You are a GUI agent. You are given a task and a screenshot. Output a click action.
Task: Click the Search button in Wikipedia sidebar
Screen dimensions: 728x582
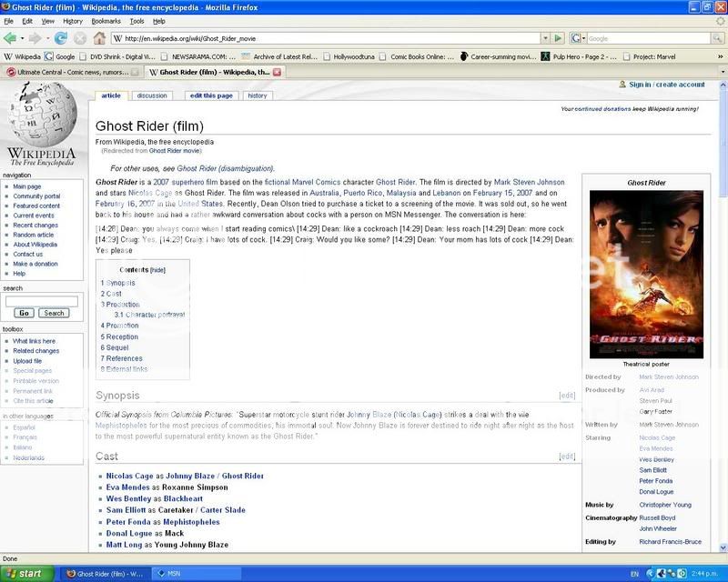point(54,313)
